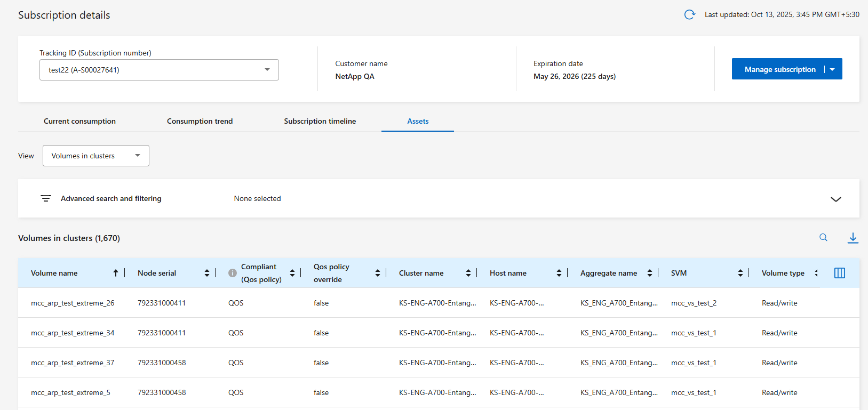
Task: Open the Consumption trend tab
Action: (x=200, y=121)
